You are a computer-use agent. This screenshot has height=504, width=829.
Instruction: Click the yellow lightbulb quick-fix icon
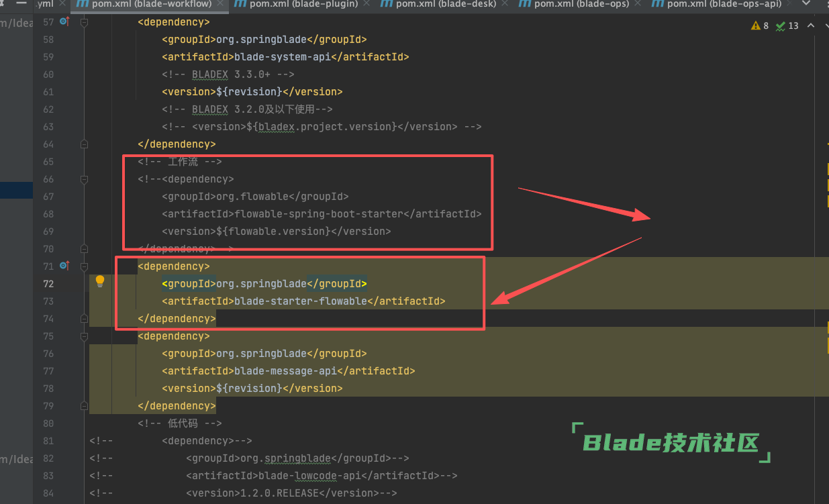pos(100,281)
